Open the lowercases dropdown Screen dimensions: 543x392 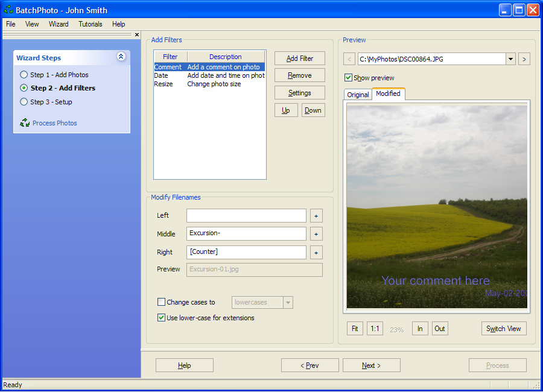pyautogui.click(x=288, y=302)
